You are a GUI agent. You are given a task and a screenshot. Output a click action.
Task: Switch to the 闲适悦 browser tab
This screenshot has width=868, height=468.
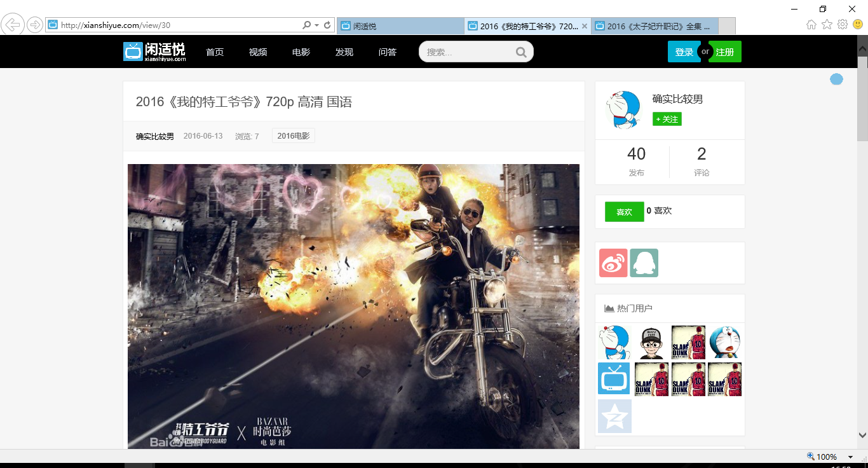tap(400, 26)
